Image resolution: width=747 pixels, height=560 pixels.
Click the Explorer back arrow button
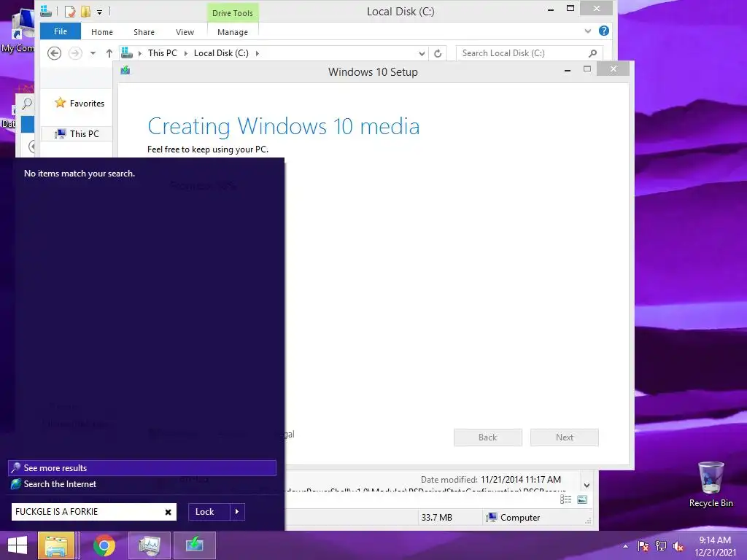point(54,53)
